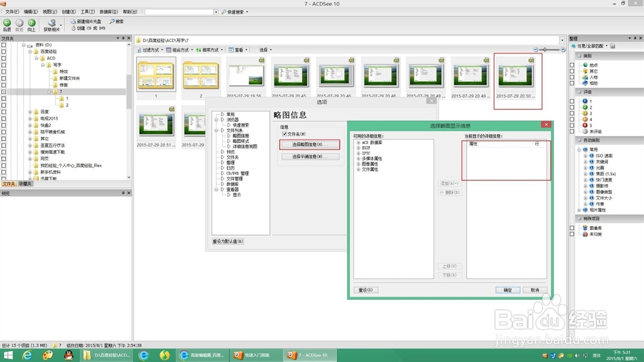
Task: Click 取消 in the thumbnail info dialog
Action: click(535, 290)
